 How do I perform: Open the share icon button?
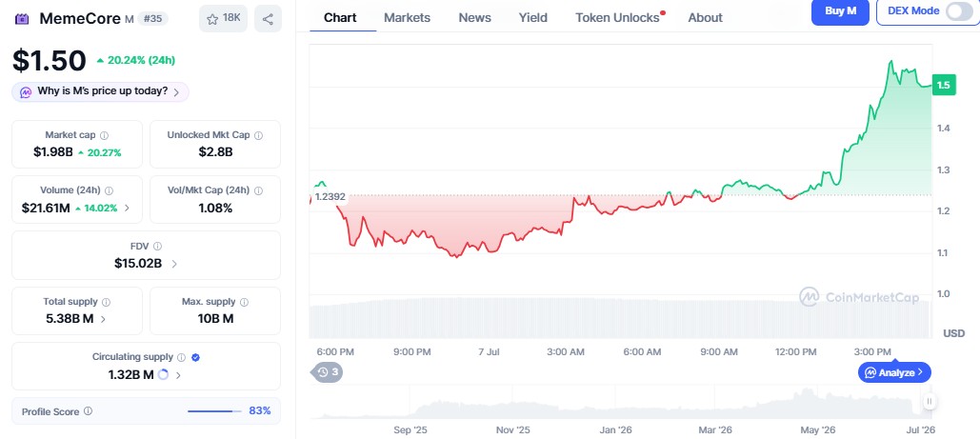point(269,19)
